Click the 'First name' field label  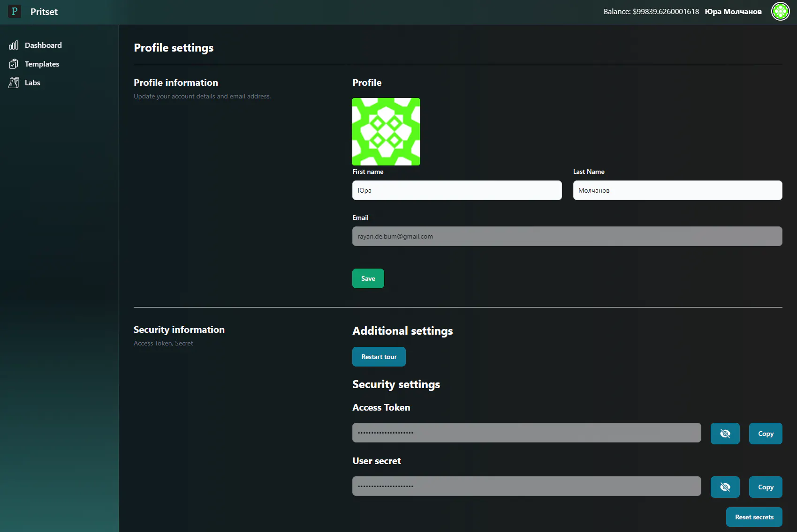coord(368,172)
